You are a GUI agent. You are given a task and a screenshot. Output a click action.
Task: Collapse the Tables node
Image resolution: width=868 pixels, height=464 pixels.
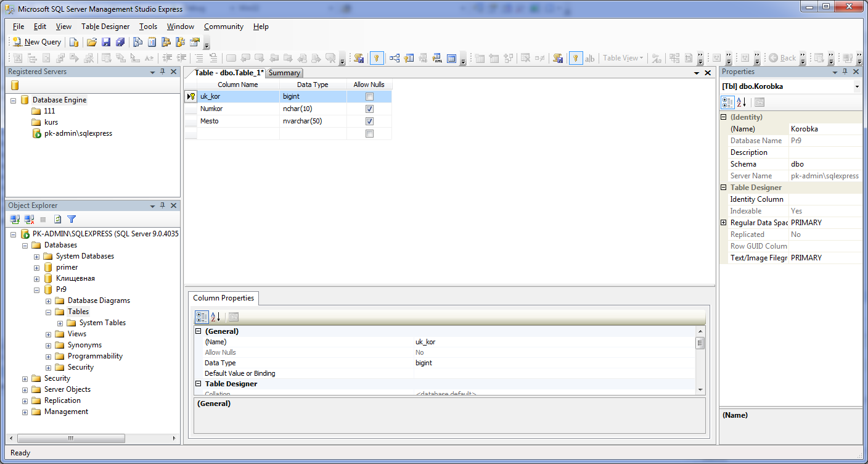pyautogui.click(x=48, y=312)
